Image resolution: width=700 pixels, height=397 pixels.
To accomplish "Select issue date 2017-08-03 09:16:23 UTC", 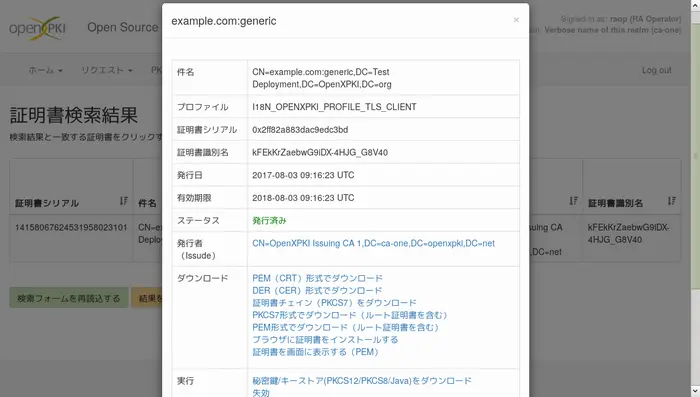I will [x=303, y=175].
